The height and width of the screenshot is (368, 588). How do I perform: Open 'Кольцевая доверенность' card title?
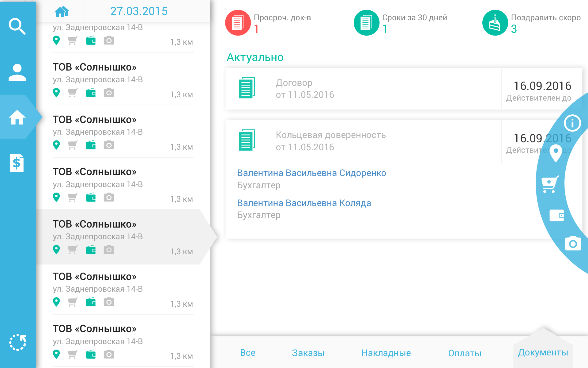331,135
